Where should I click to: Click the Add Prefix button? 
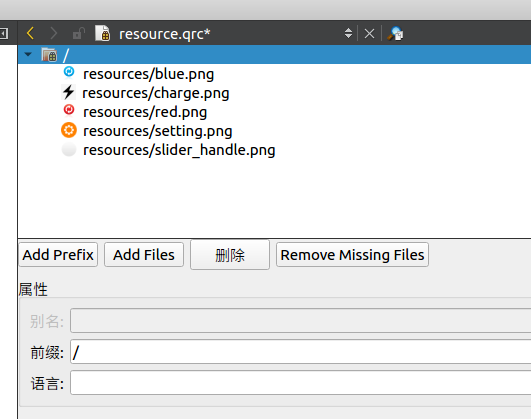pyautogui.click(x=58, y=255)
